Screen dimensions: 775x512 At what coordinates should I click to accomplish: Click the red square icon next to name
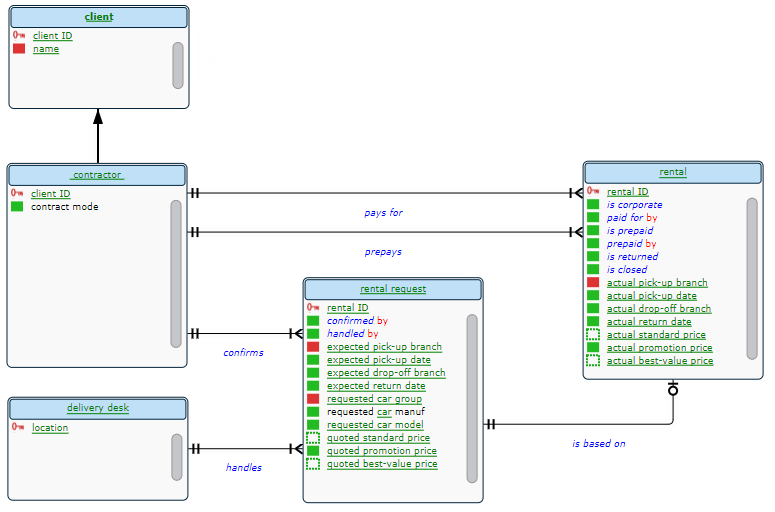pos(19,49)
